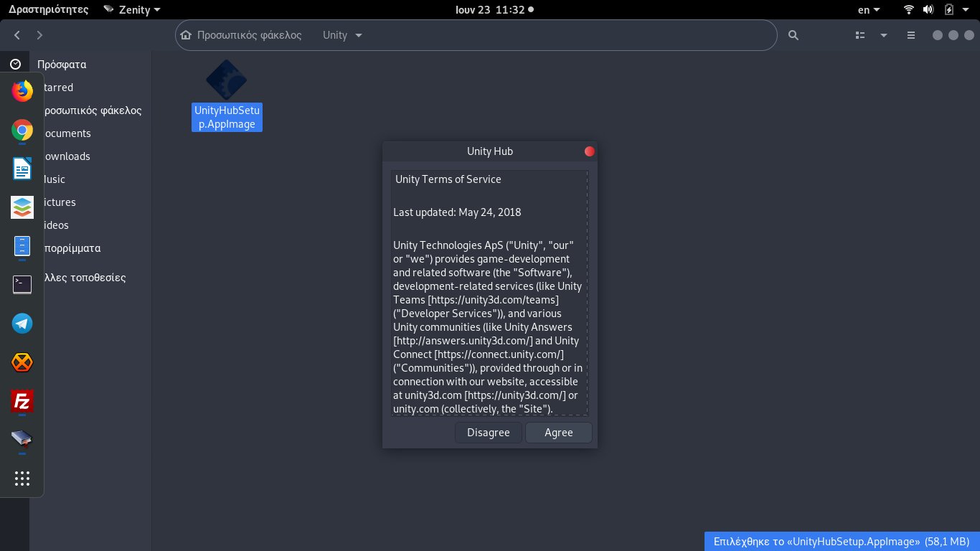Go back in file manager
This screenshot has width=980, height=551.
coord(17,35)
